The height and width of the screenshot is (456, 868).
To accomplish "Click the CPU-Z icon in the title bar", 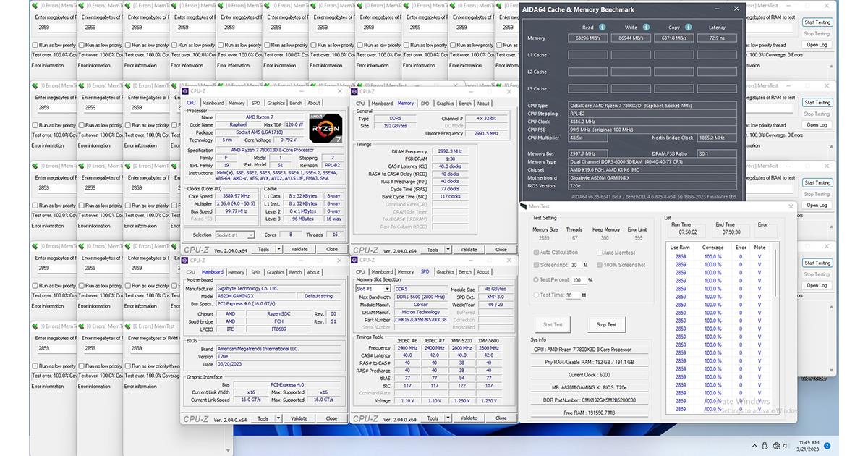I will pos(184,91).
